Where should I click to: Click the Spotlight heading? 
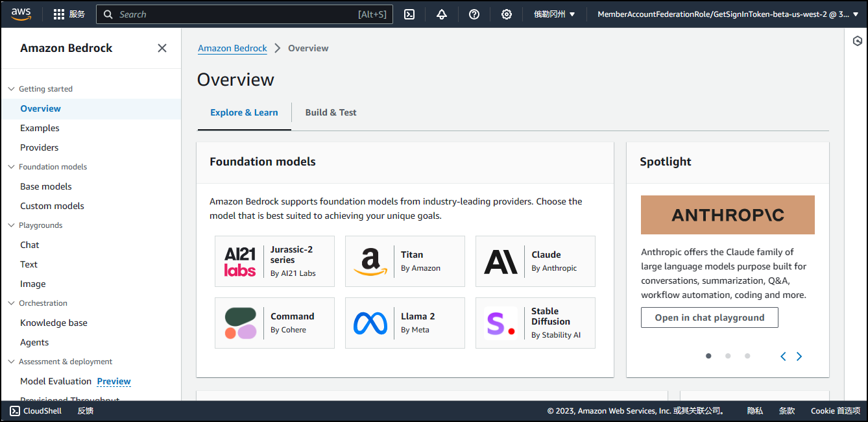tap(666, 162)
